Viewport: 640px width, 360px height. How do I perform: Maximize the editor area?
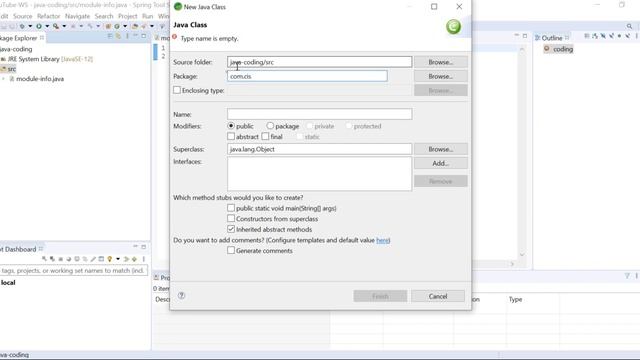click(525, 36)
